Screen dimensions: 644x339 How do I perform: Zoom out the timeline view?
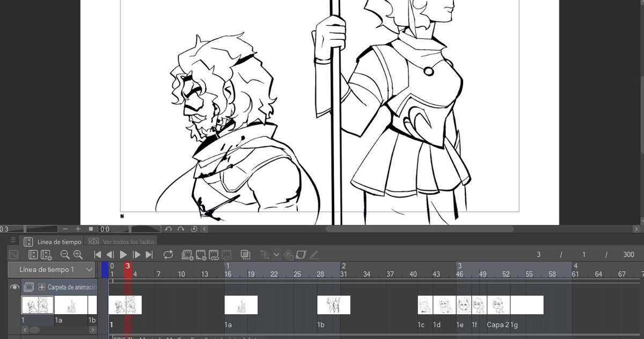(x=65, y=255)
